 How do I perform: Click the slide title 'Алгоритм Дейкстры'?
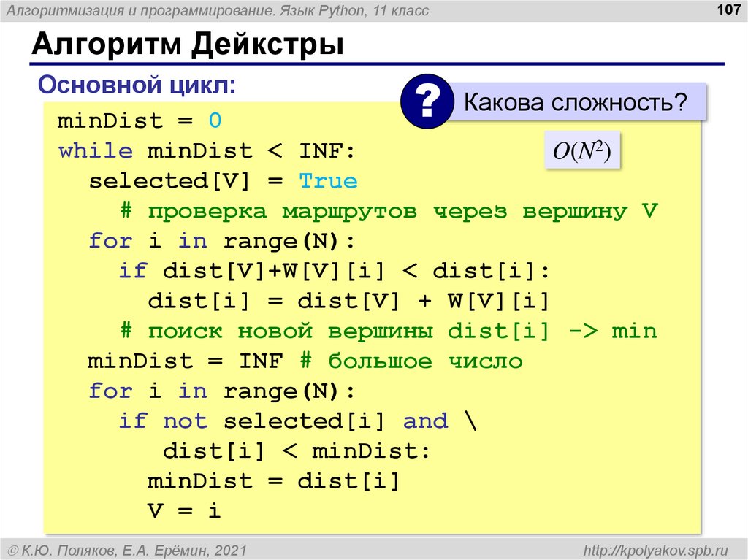tap(188, 44)
